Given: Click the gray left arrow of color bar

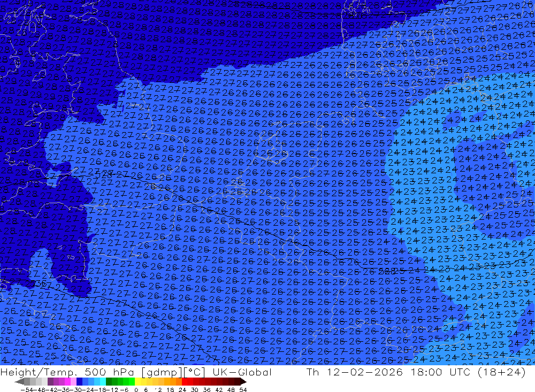Looking at the screenshot, I should pyautogui.click(x=19, y=382).
